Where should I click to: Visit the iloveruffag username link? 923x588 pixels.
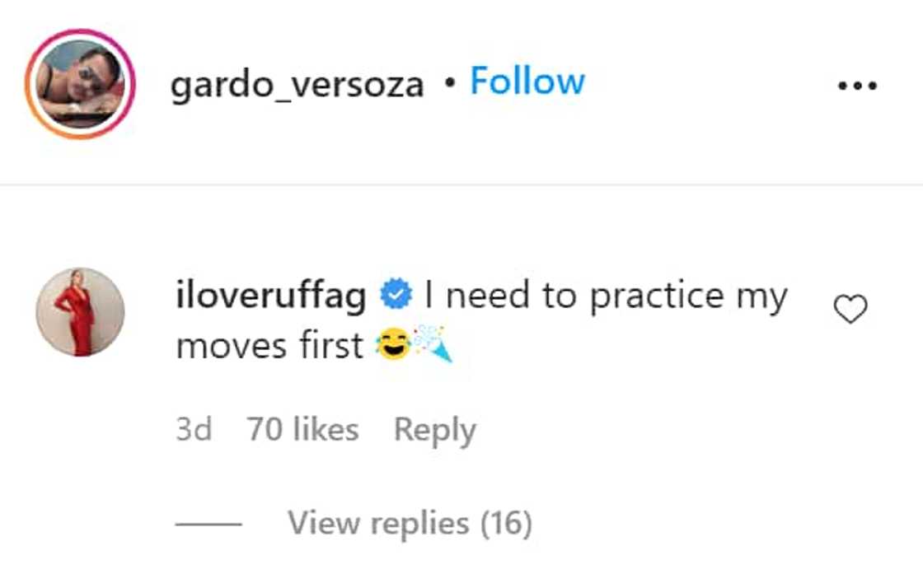[271, 296]
